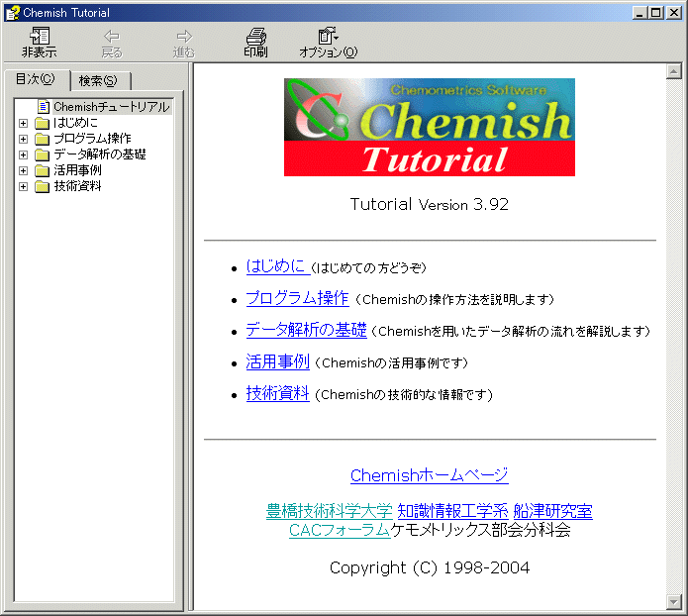Click the 技術資料 folder icon
Image resolution: width=688 pixels, height=616 pixels.
click(42, 186)
